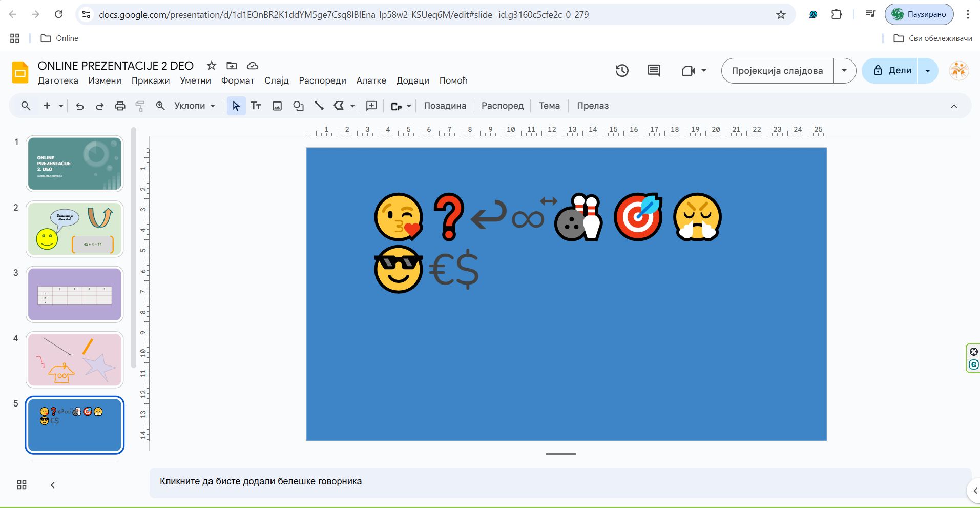Expand the Уклопи zoom dropdown

195,106
